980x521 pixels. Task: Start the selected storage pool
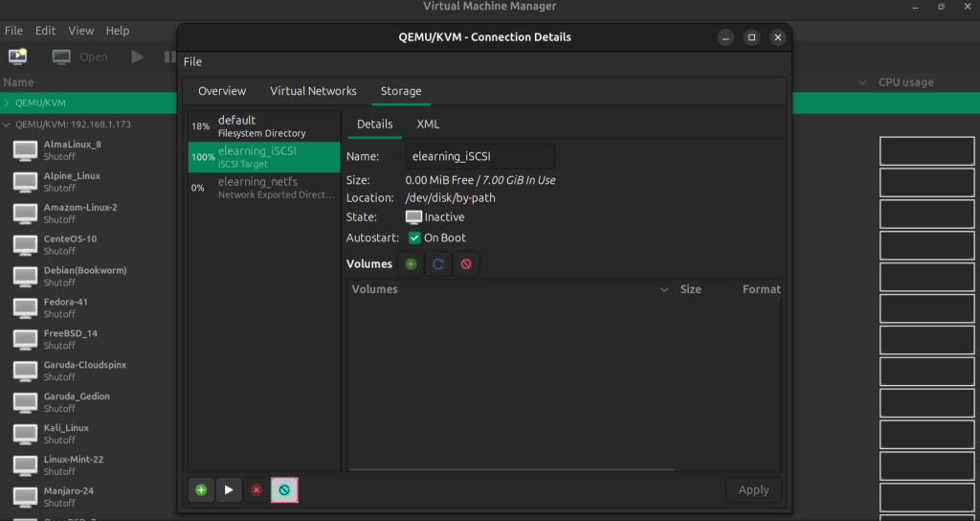tap(229, 490)
